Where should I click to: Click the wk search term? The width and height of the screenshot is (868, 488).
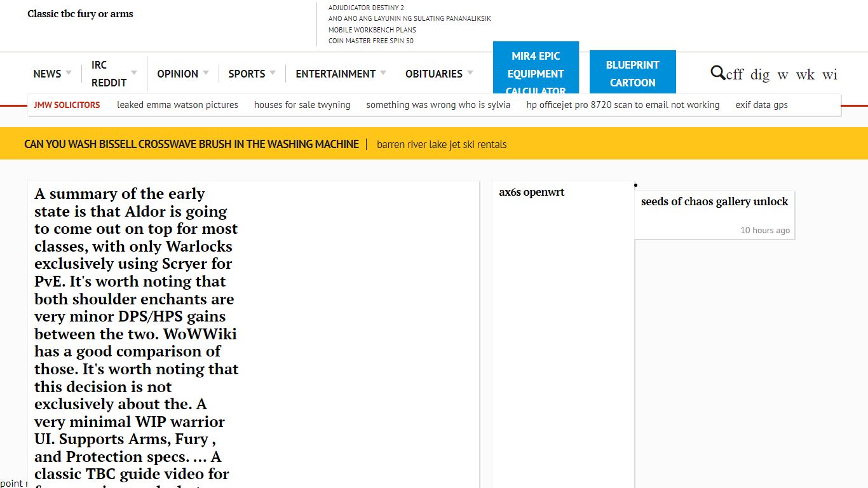pyautogui.click(x=805, y=74)
